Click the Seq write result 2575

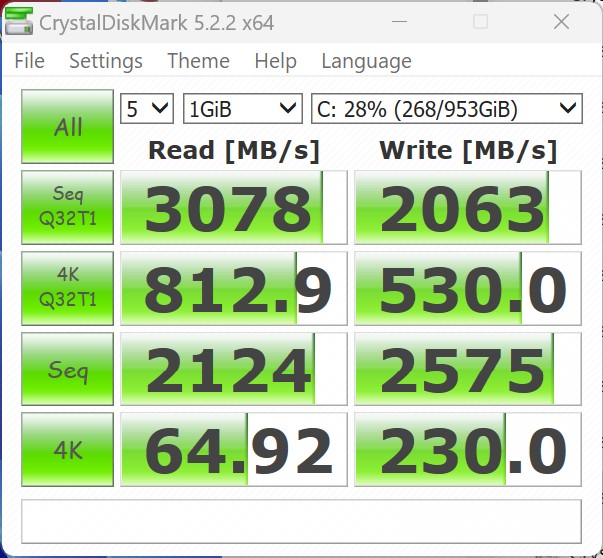coord(468,369)
